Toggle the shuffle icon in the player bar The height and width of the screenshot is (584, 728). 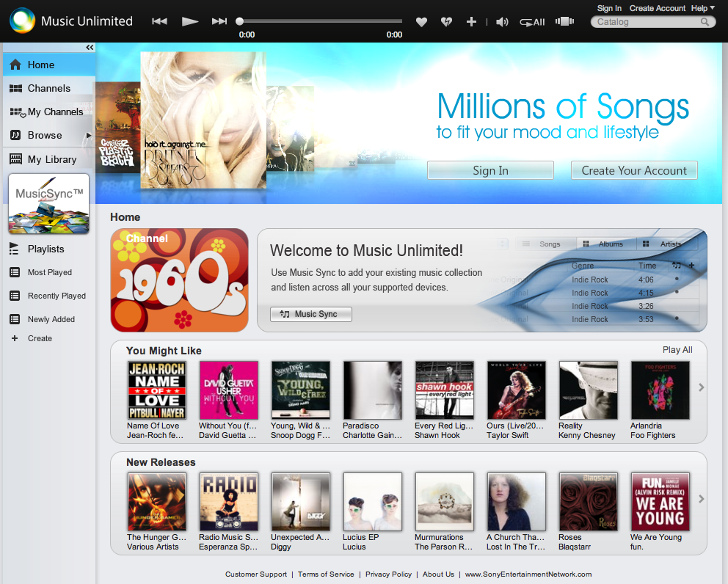(564, 21)
